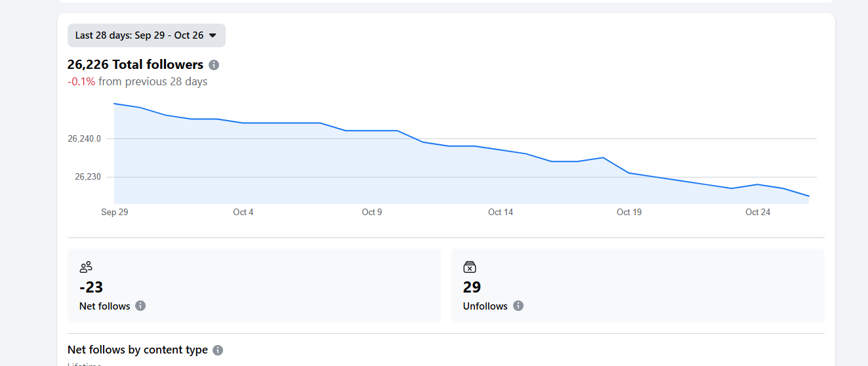
Task: Open the Last 28 days date range dropdown
Action: (146, 35)
